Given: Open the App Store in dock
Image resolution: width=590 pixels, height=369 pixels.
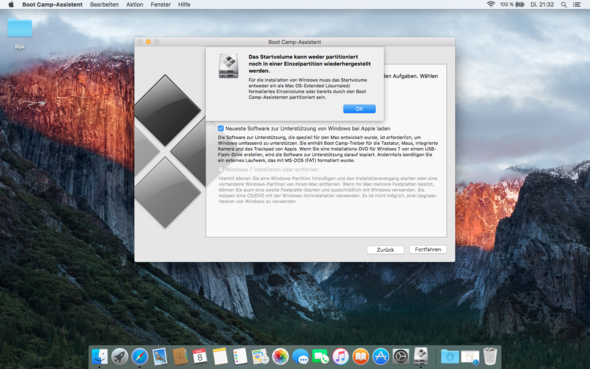Looking at the screenshot, I should 380,356.
